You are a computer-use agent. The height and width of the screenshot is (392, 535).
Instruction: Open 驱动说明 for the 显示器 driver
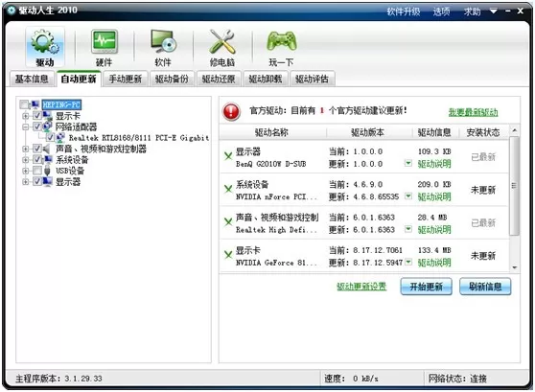(434, 164)
